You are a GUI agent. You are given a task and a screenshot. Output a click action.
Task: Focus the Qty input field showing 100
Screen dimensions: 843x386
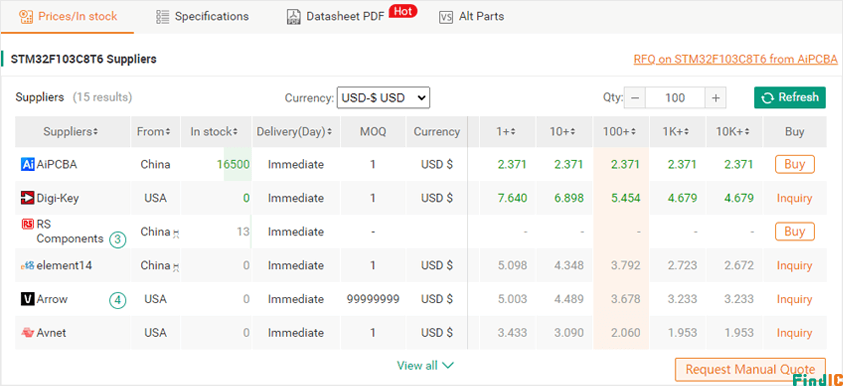point(675,98)
